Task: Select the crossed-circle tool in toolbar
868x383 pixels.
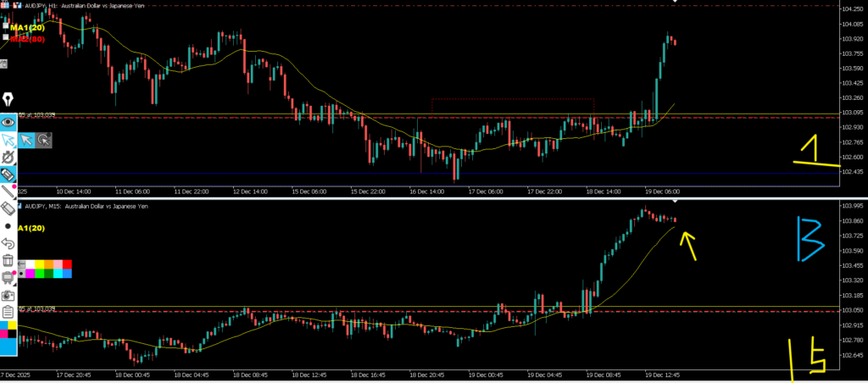Action: 8,158
